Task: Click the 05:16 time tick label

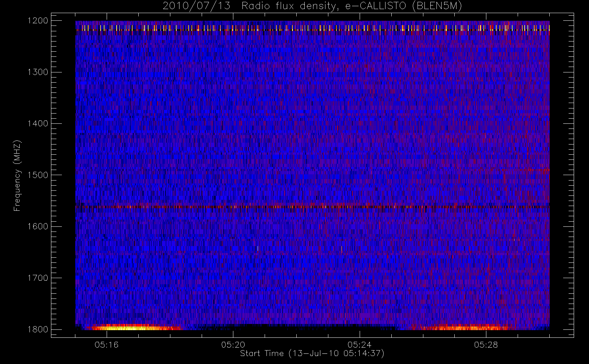Action: (107, 345)
